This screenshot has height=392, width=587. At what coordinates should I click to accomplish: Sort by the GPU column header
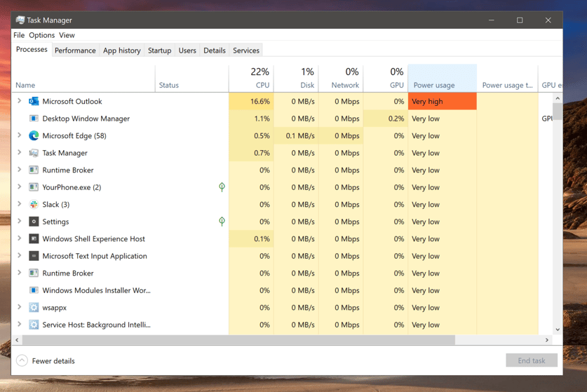click(x=386, y=79)
